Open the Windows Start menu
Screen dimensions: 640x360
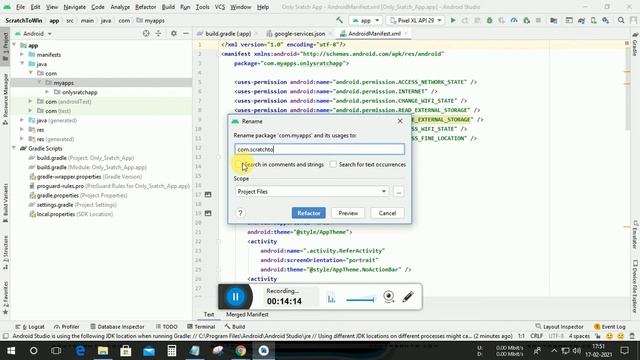[x=11, y=351]
